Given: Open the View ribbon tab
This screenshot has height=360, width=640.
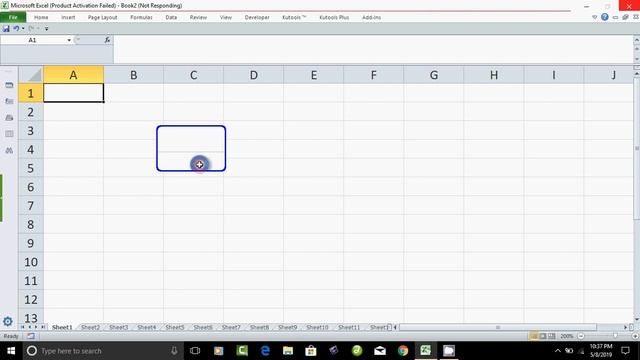Looking at the screenshot, I should click(x=226, y=18).
